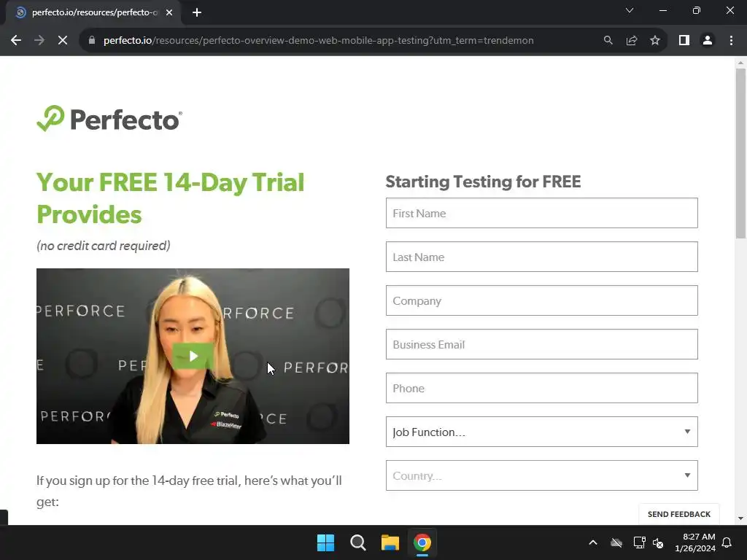The height and width of the screenshot is (560, 747).
Task: Click the OneDrive cloud tray icon
Action: point(616,542)
